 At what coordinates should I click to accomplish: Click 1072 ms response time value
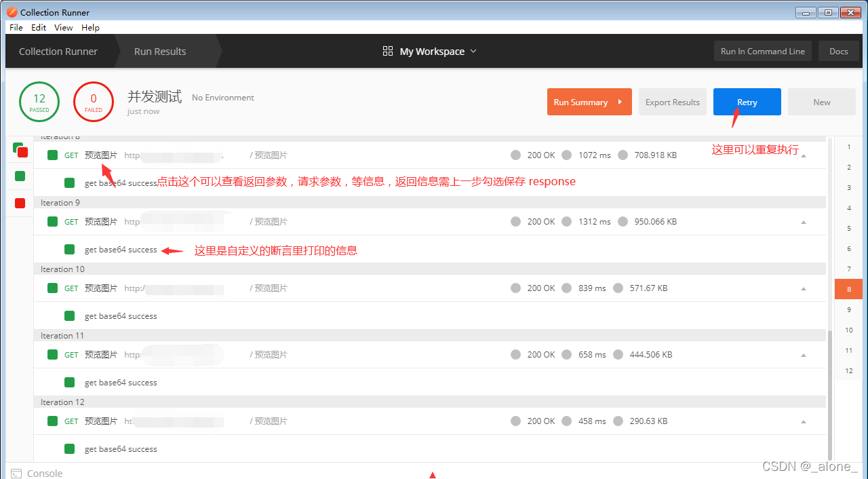click(595, 155)
